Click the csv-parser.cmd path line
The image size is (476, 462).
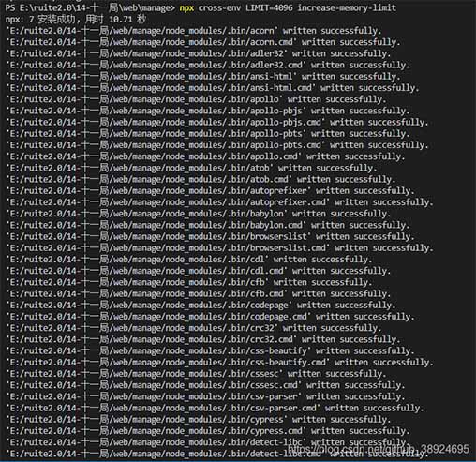[216, 408]
